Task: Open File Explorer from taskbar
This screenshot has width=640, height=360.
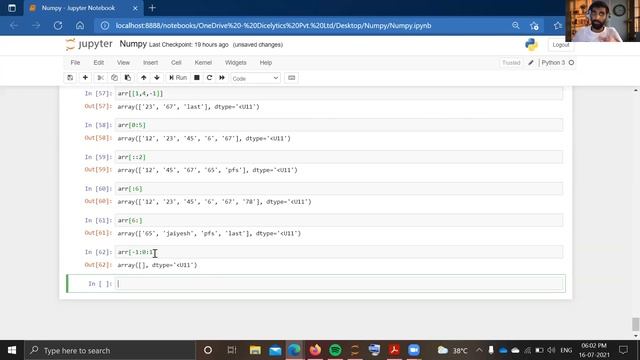Action: coord(255,350)
